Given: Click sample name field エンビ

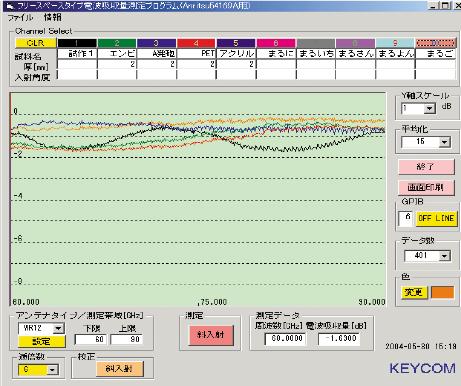Looking at the screenshot, I should (117, 54).
